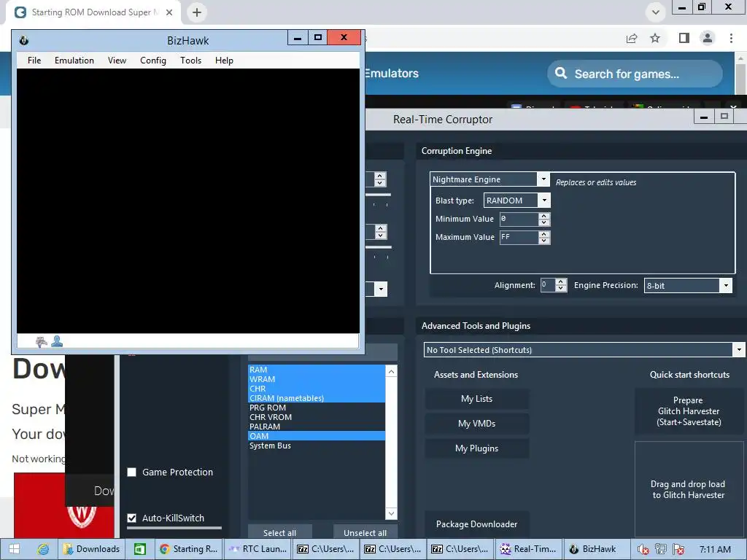Click the search magnifier icon on the website
The width and height of the screenshot is (747, 560).
tap(561, 74)
